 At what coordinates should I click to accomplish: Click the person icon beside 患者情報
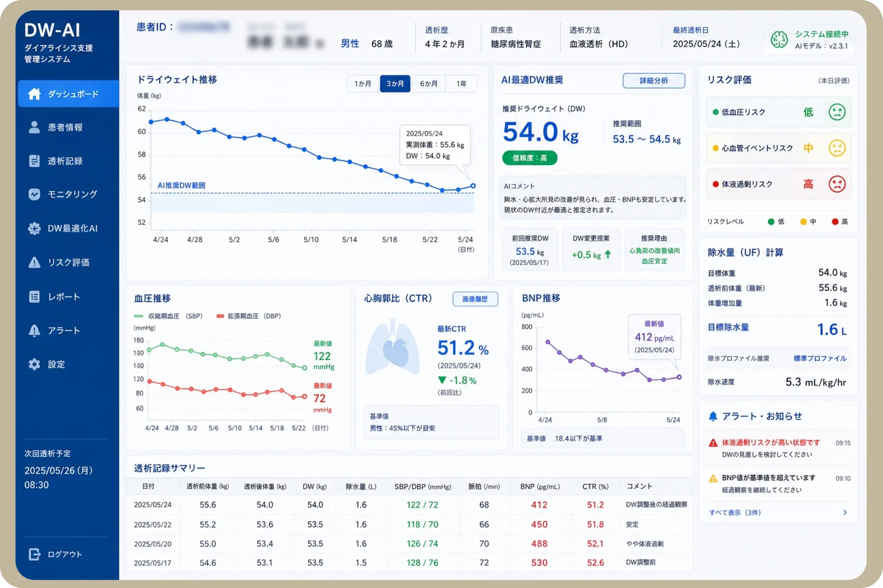(x=34, y=127)
